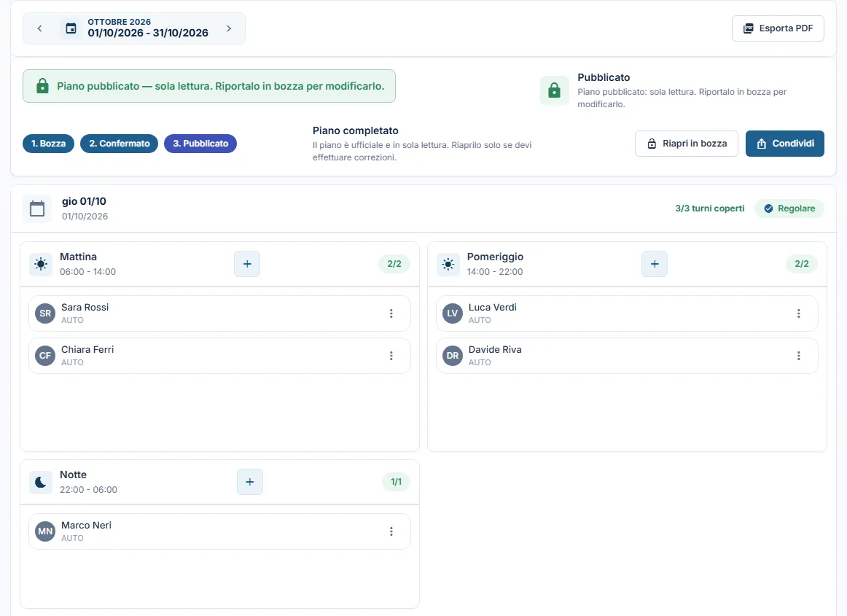The image size is (847, 616).
Task: Click the calendar icon beside gio 01/10
Action: (x=37, y=208)
